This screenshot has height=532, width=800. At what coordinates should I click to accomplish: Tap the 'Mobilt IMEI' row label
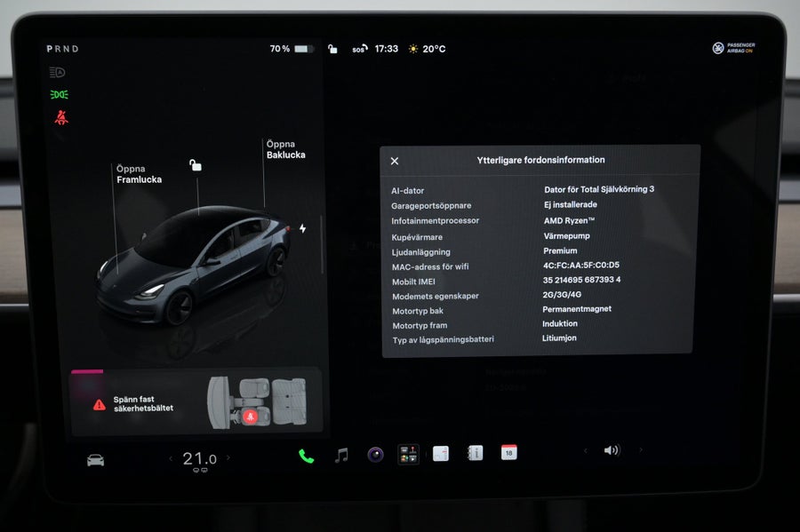(413, 282)
